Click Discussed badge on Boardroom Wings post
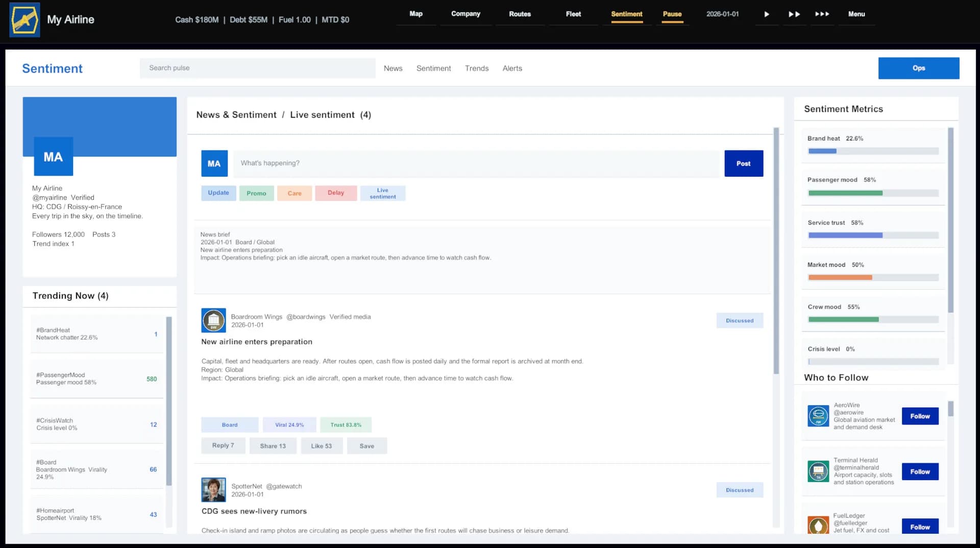The image size is (980, 548). (x=740, y=320)
